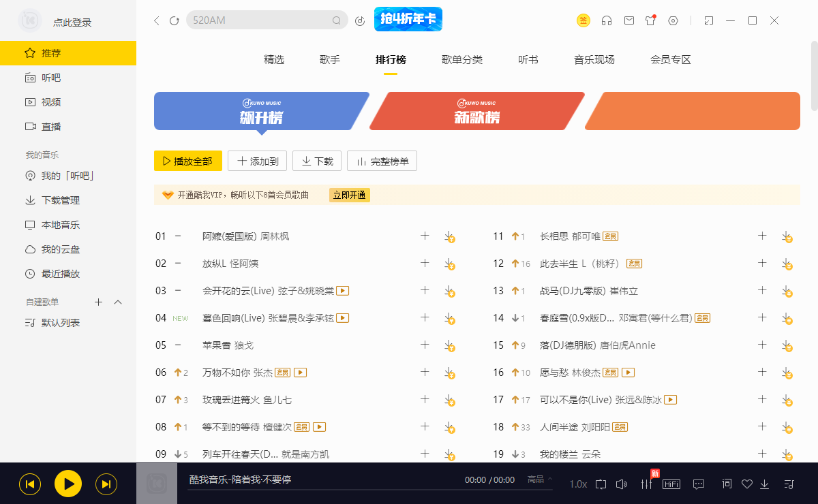Image resolution: width=818 pixels, height=504 pixels.
Task: Toggle the desktop lyrics (词) icon
Action: click(x=727, y=484)
